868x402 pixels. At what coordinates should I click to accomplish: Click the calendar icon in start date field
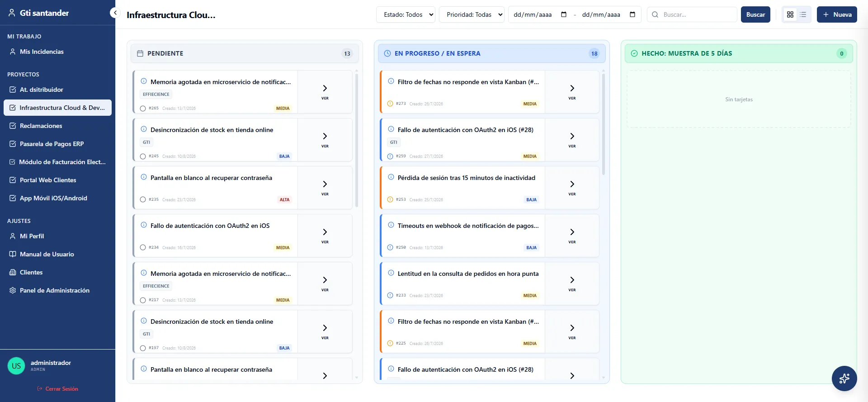564,14
